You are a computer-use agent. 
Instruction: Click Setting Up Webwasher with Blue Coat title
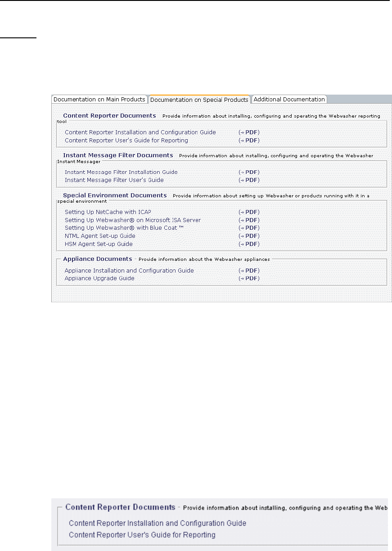point(124,228)
